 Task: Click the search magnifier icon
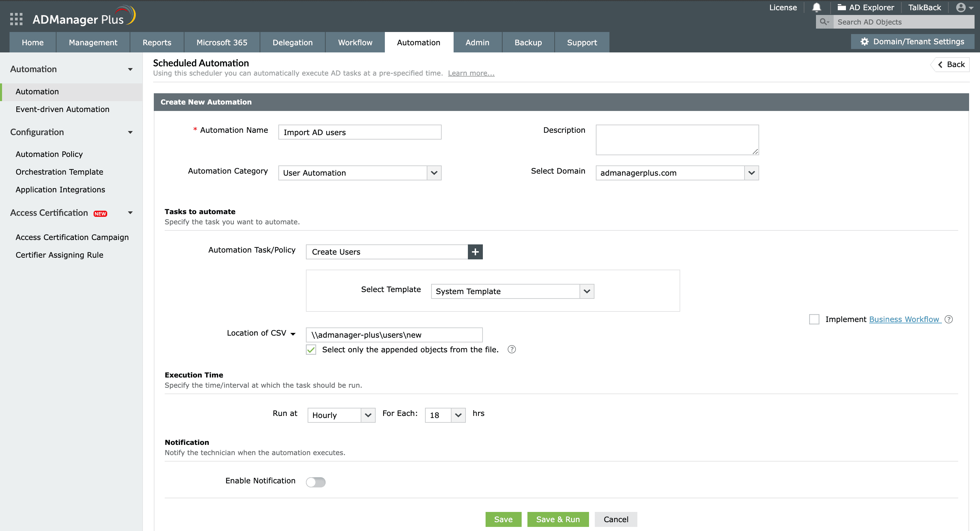click(824, 22)
